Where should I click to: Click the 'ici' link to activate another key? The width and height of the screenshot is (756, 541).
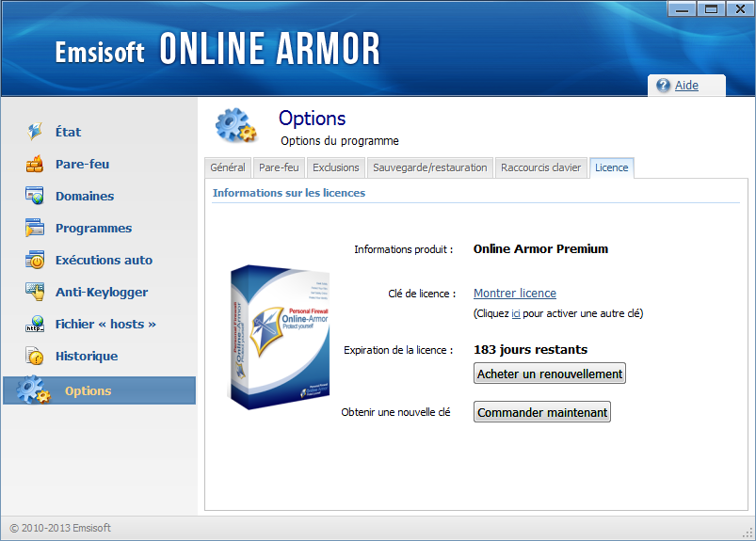516,313
